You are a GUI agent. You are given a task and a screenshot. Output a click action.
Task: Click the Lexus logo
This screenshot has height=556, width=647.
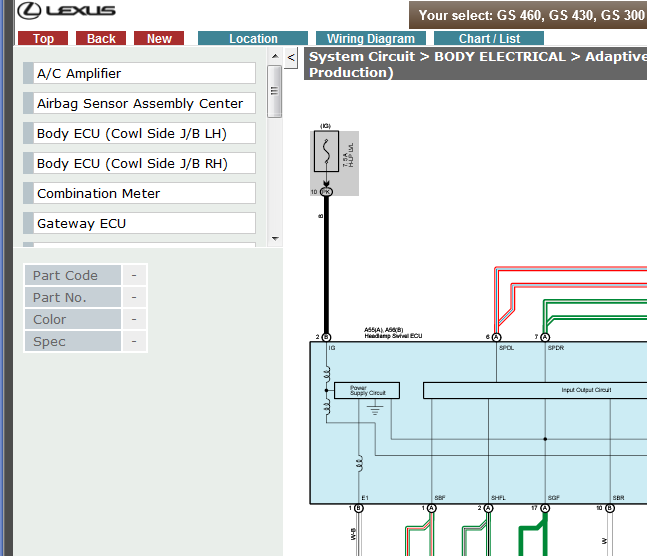(x=66, y=10)
